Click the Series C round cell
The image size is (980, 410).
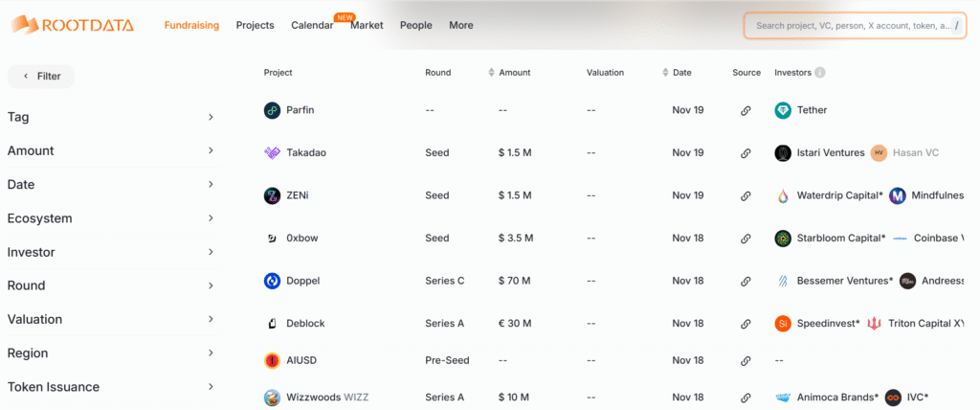tap(445, 281)
